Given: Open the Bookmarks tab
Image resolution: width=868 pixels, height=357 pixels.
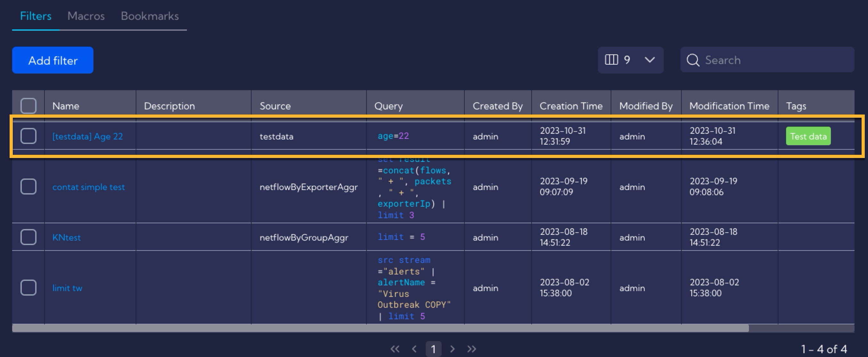Looking at the screenshot, I should [149, 16].
